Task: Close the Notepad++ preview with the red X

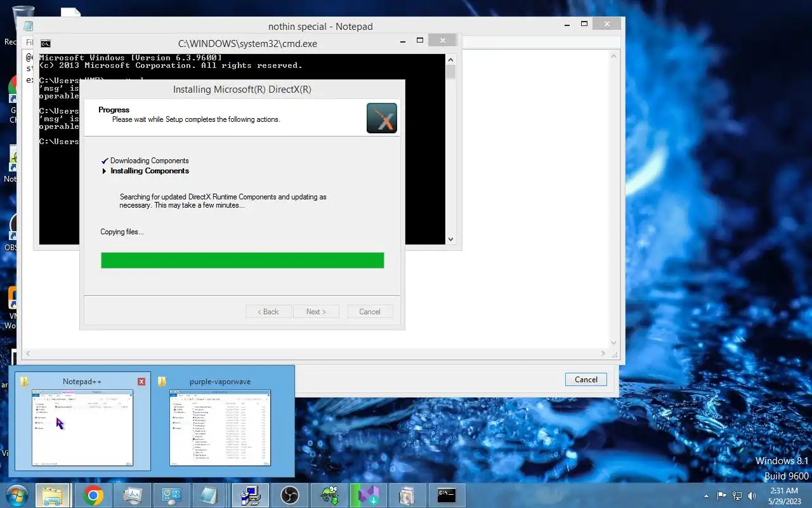Action: click(x=141, y=382)
